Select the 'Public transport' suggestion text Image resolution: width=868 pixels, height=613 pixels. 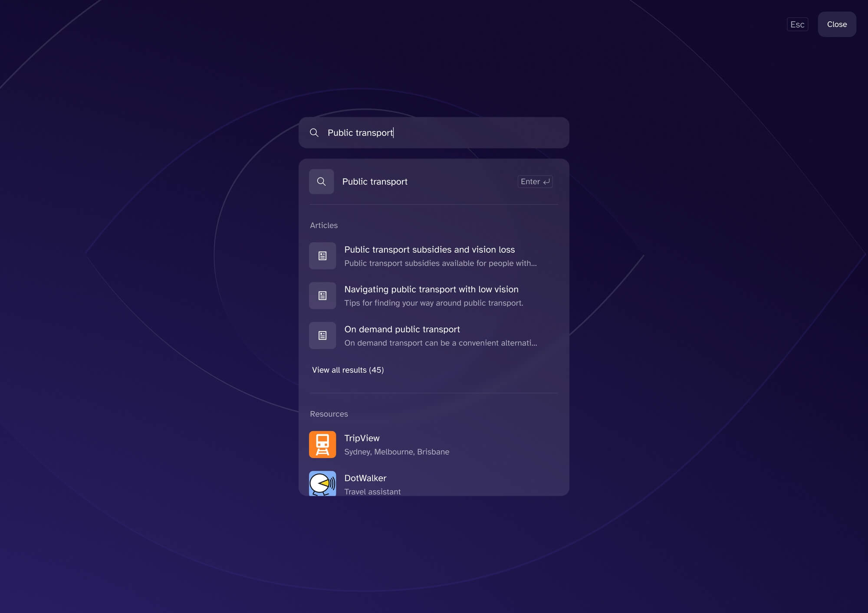coord(375,182)
